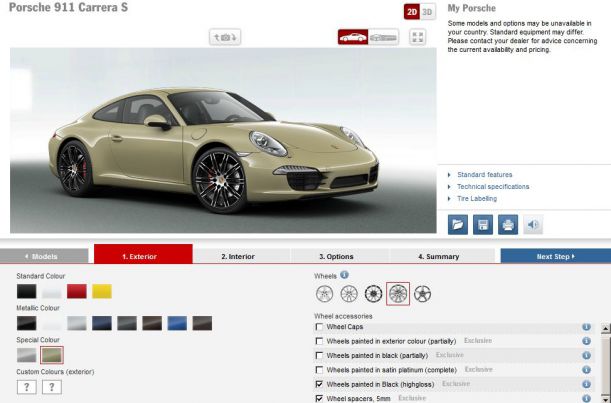Click the second custom colour question box
Screen dimensions: 611x403
[51, 387]
